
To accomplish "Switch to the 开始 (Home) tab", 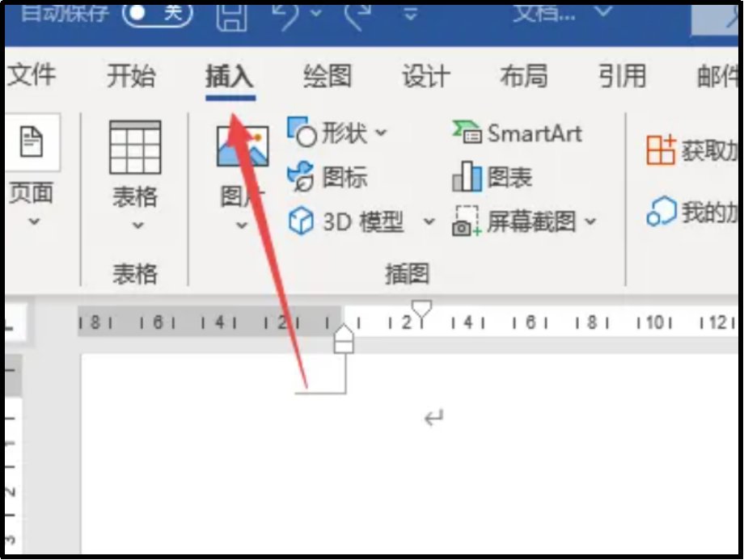I will click(x=132, y=76).
